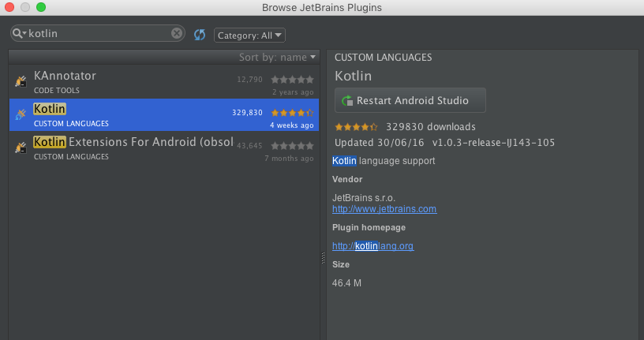The image size is (644, 340).
Task: Click the Kotlin plugin icon in list
Action: [21, 114]
